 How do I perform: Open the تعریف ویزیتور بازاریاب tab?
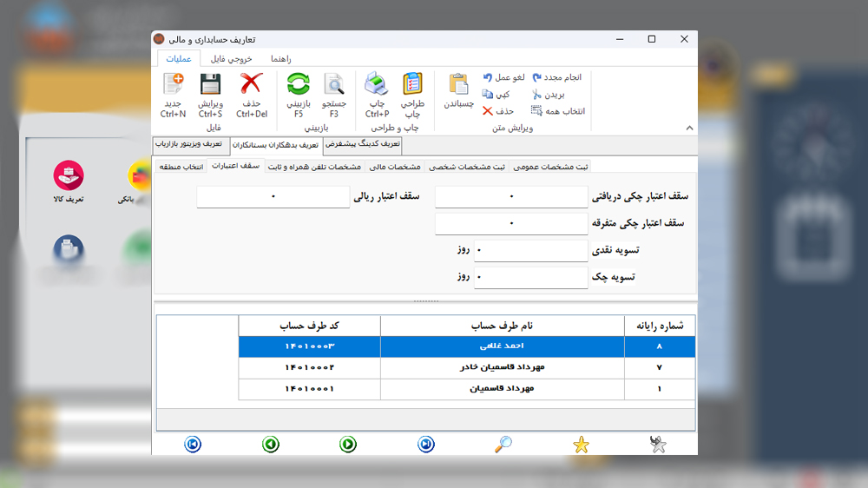190,144
